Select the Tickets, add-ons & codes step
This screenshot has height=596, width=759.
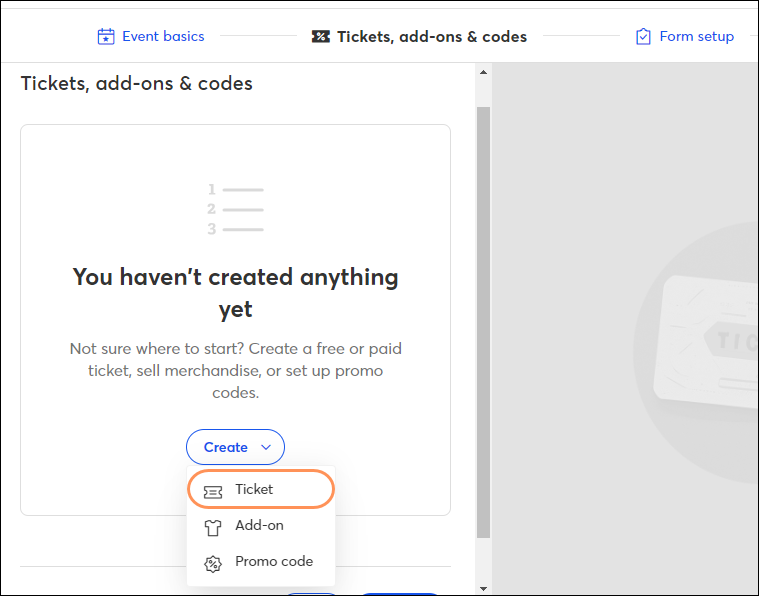coord(419,37)
